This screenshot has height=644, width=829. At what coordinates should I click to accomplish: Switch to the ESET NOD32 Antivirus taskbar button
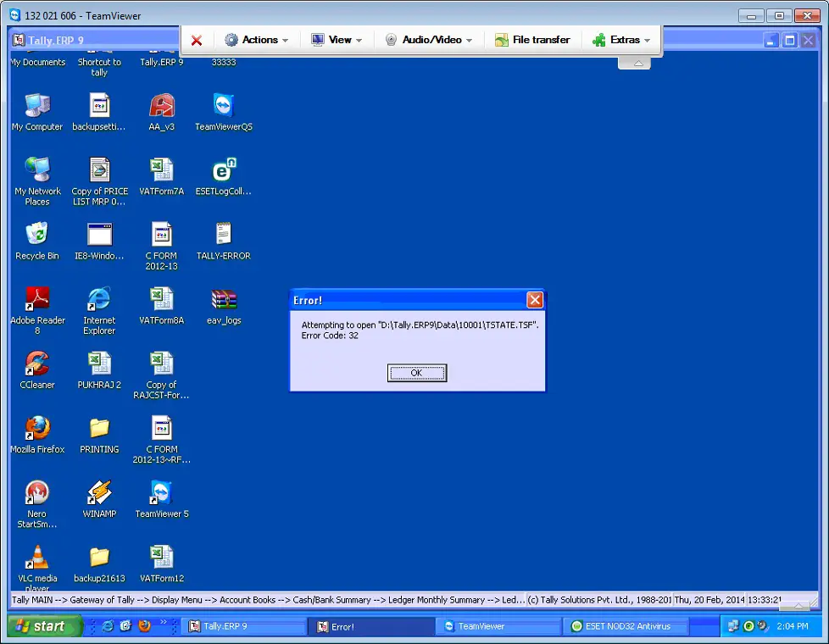click(x=626, y=626)
